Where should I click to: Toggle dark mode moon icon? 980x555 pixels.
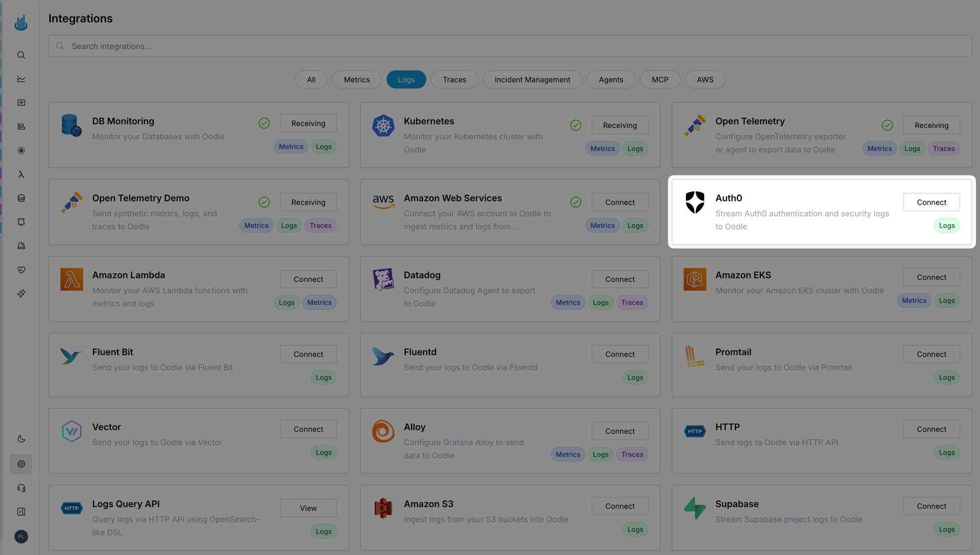21,439
